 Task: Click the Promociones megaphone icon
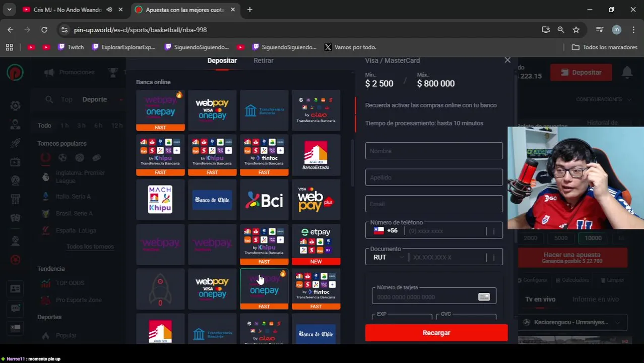(x=49, y=73)
